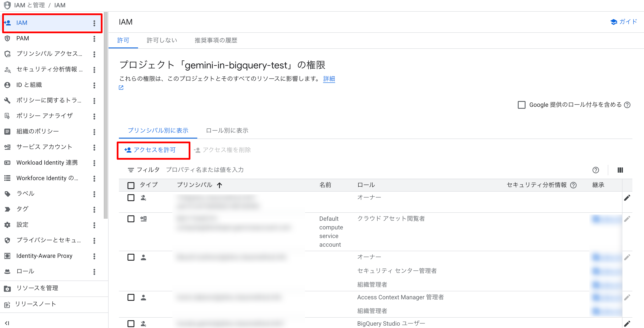This screenshot has height=328, width=644.
Task: Enable the Google 提供のロール付与を含める checkbox
Action: pyautogui.click(x=521, y=105)
